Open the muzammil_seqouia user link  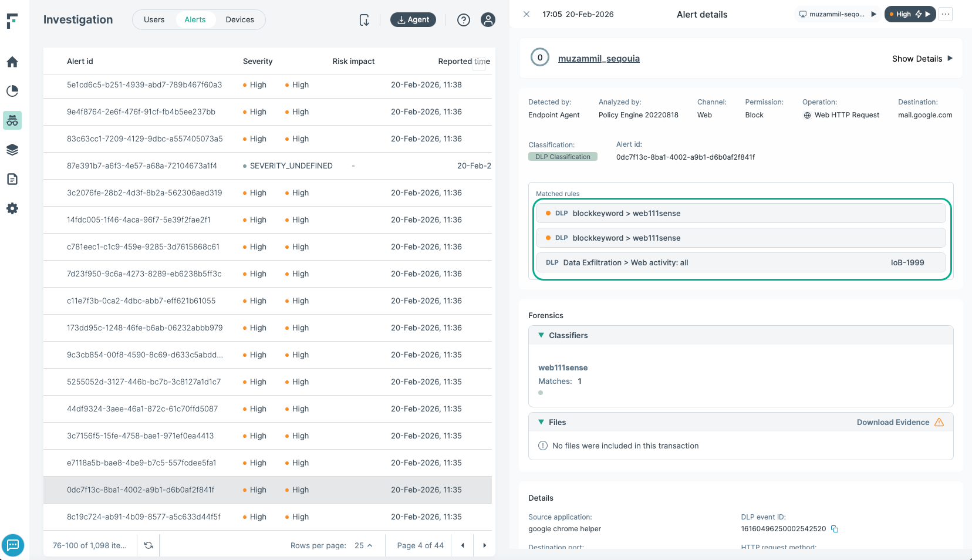(599, 59)
